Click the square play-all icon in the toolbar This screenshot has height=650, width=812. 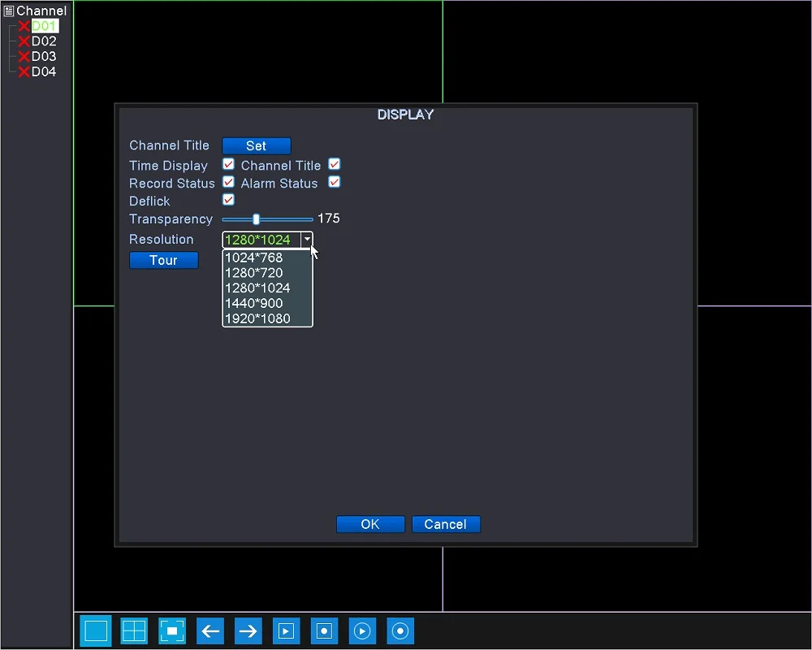pos(286,630)
